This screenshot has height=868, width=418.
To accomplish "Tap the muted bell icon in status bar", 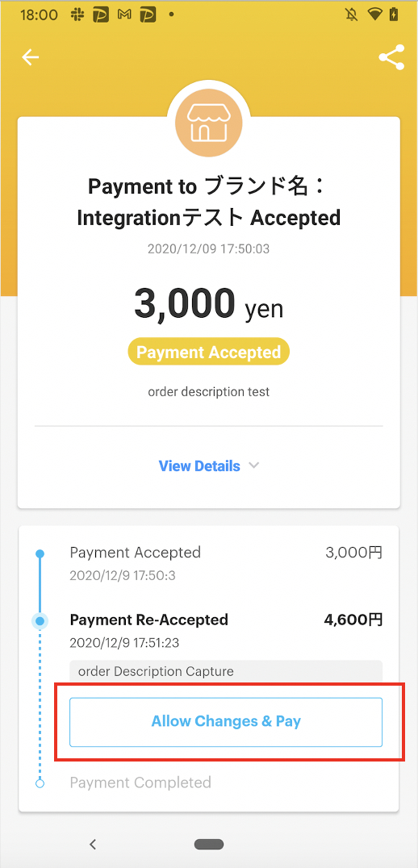I will 351,15.
